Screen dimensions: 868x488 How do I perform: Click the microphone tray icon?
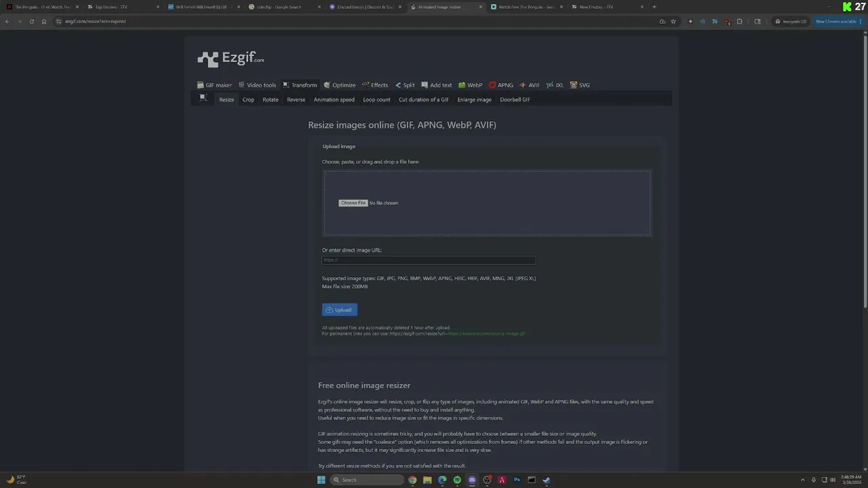click(814, 480)
